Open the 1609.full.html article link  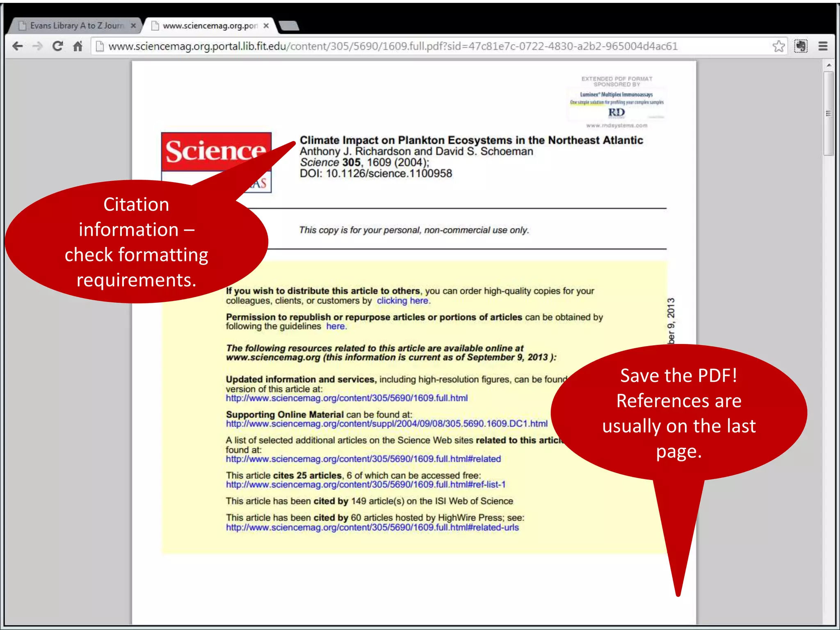point(347,398)
